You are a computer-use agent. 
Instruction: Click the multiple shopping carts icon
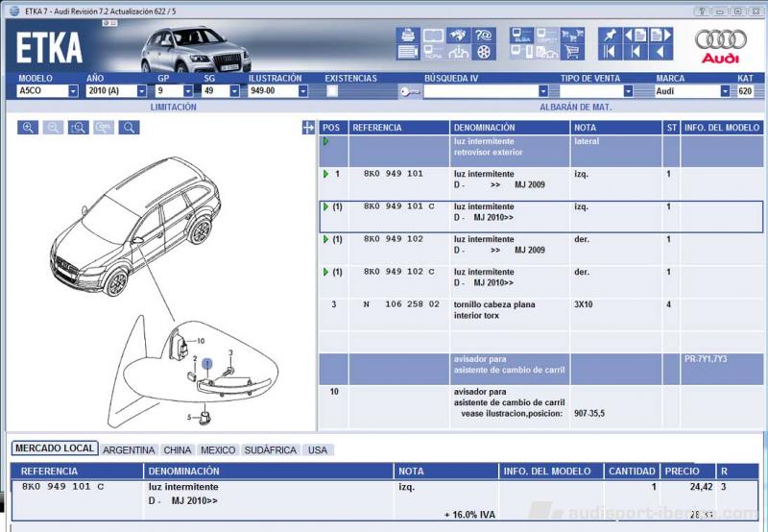click(x=572, y=36)
